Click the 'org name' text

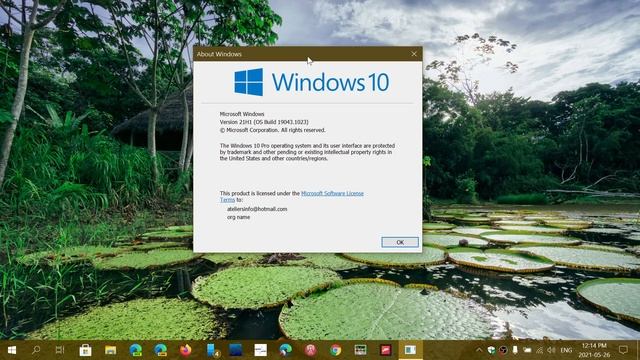click(x=238, y=217)
